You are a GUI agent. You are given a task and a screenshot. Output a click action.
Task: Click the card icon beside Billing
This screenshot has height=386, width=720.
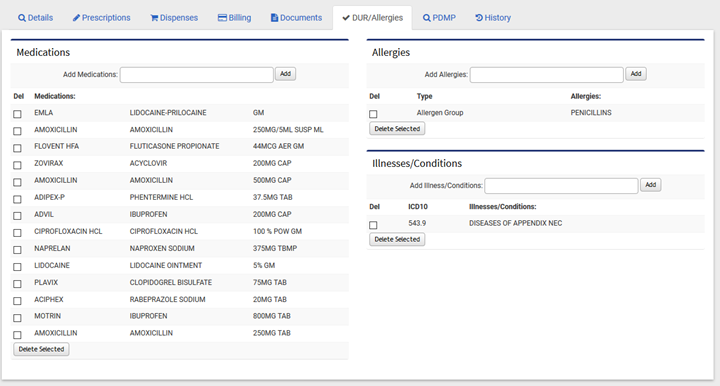pos(222,17)
